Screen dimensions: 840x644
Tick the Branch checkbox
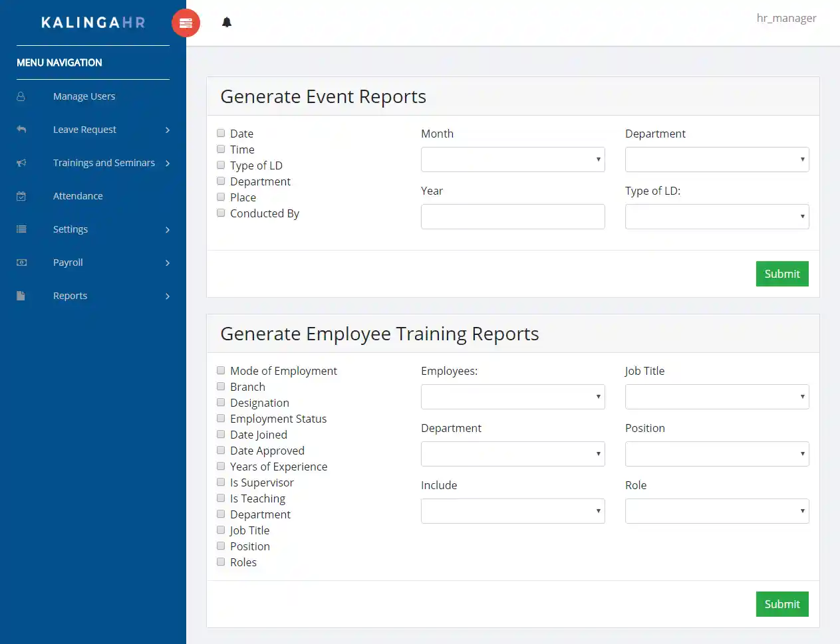click(221, 386)
